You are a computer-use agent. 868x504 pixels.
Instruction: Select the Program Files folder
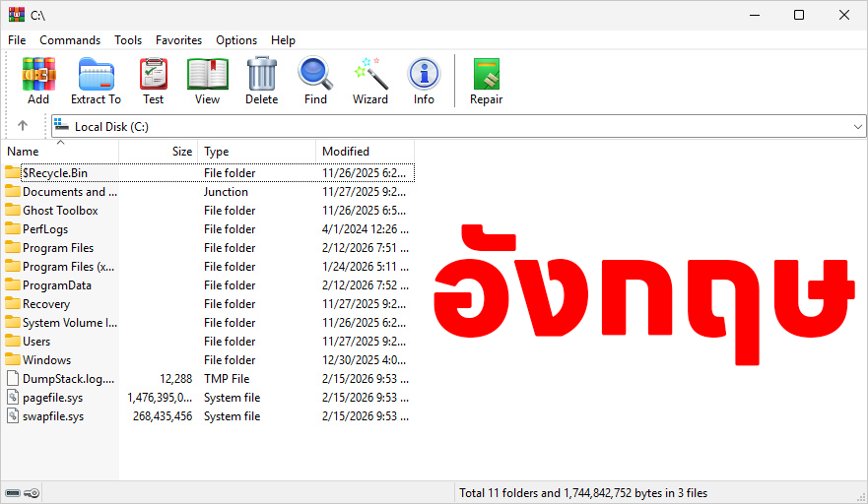pos(58,248)
